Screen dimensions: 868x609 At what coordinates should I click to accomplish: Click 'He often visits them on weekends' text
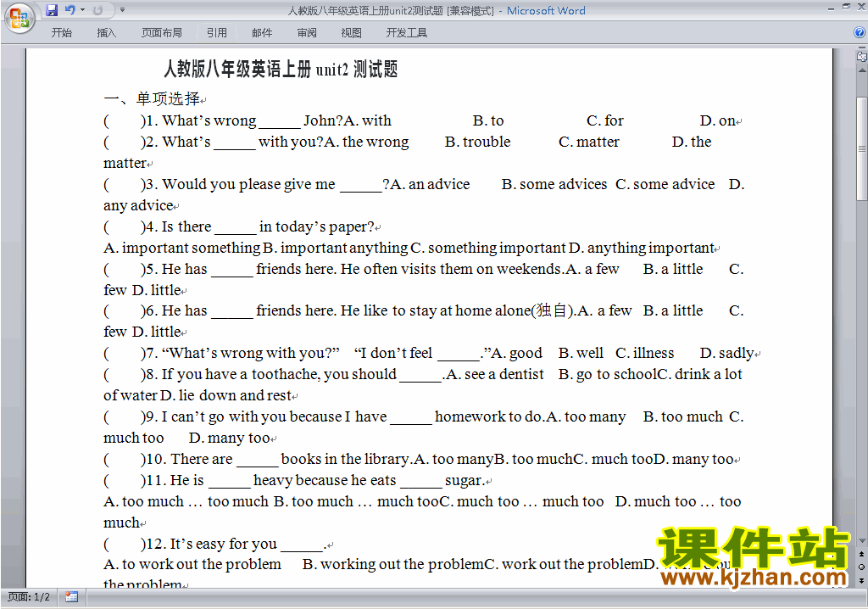coord(451,269)
